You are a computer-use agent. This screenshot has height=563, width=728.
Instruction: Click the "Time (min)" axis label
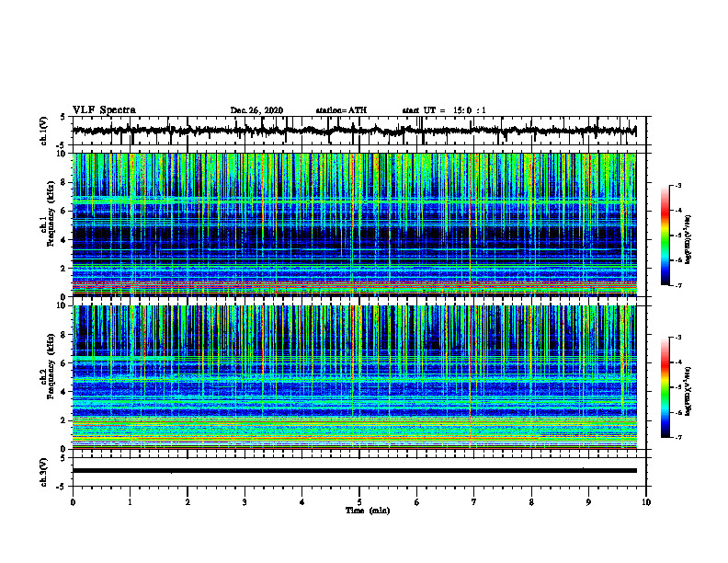(x=368, y=511)
